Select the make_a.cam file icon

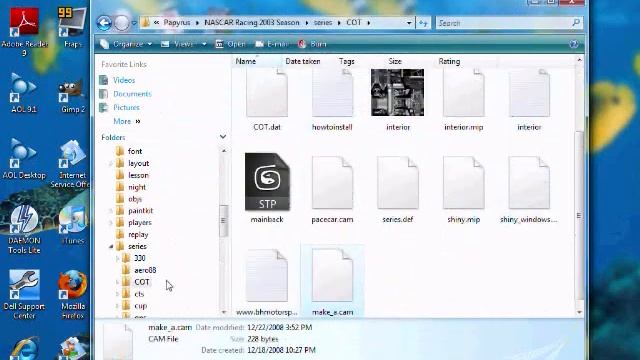pyautogui.click(x=332, y=276)
